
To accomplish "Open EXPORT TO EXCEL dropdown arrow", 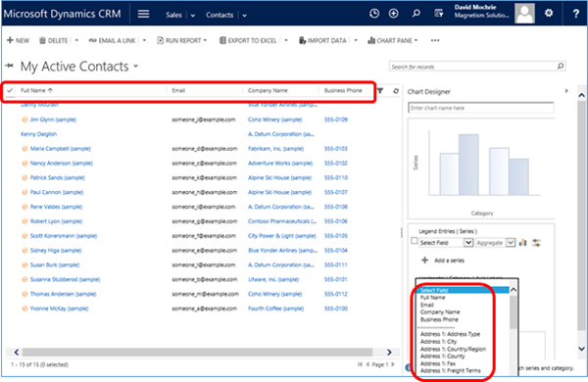I will (286, 40).
